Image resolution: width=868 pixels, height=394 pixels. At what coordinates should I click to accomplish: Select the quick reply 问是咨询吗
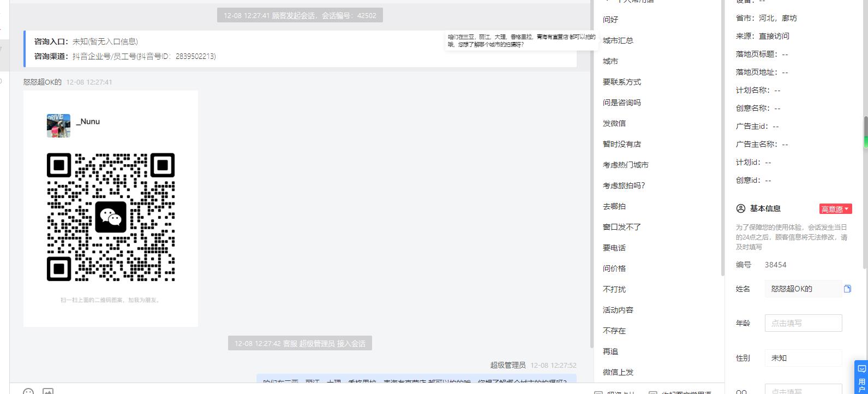(622, 103)
